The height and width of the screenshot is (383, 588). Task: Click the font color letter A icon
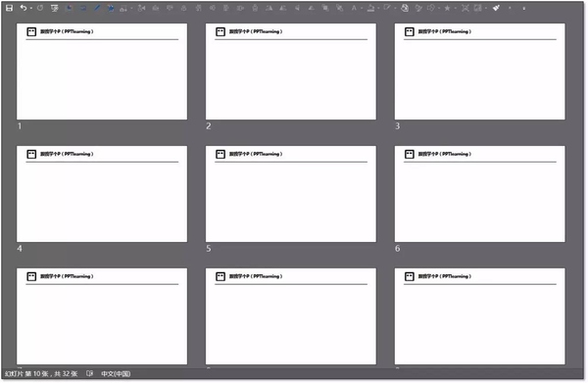click(354, 8)
